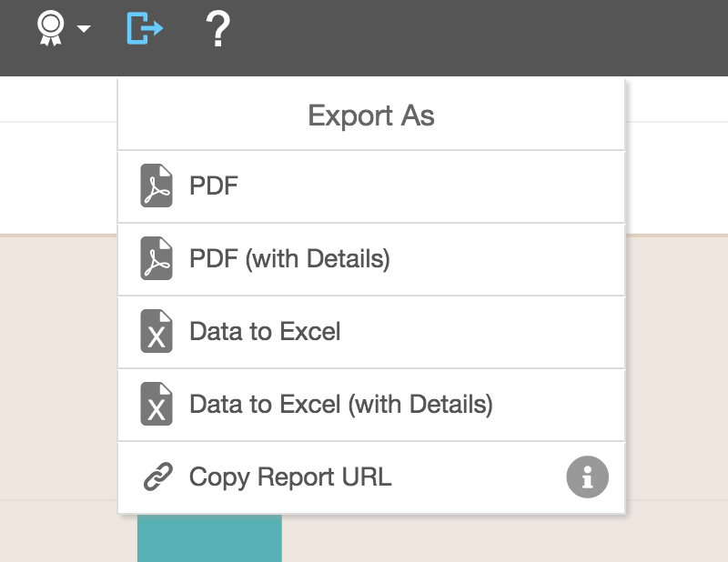Choose PDF (with Details) export option

(x=289, y=259)
